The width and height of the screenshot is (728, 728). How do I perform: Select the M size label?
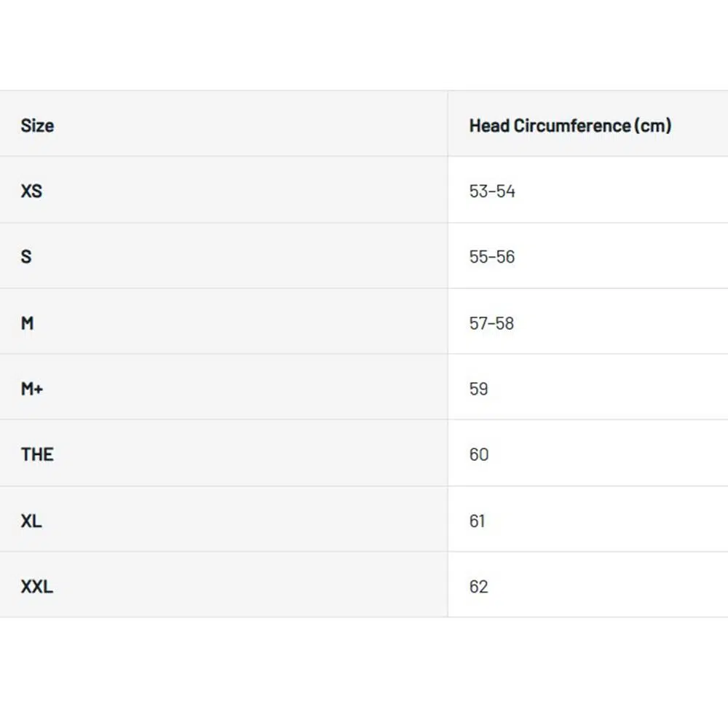tap(27, 323)
